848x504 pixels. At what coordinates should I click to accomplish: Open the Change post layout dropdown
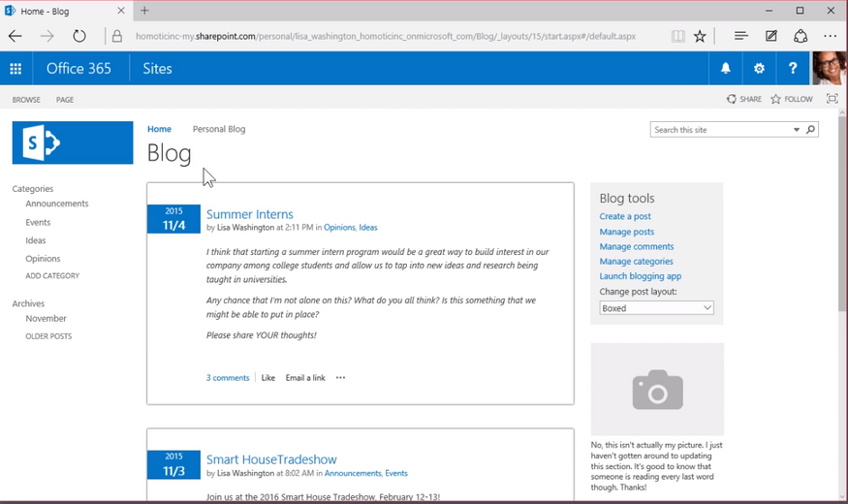[656, 308]
